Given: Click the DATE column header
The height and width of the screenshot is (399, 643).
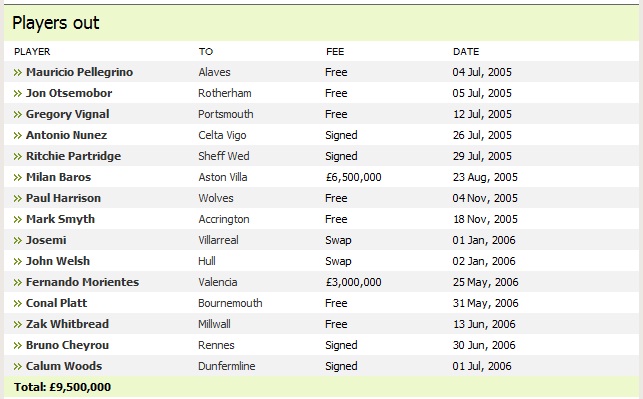Looking at the screenshot, I should 466,52.
